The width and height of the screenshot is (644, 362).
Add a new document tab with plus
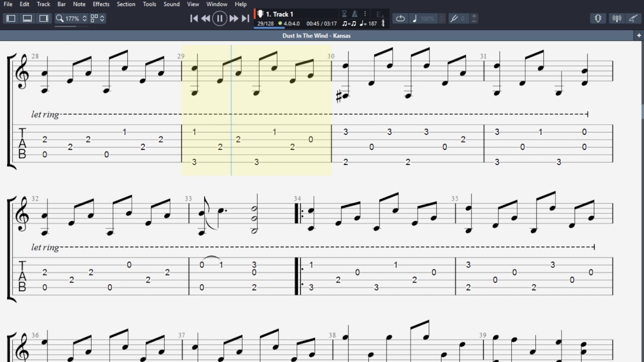(639, 36)
